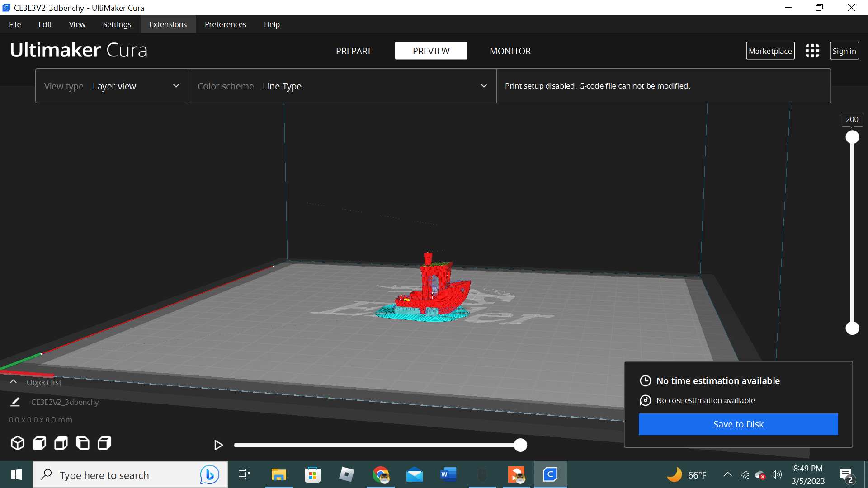Open the Wi-Fi network tray icon
The width and height of the screenshot is (868, 488).
pos(745,475)
